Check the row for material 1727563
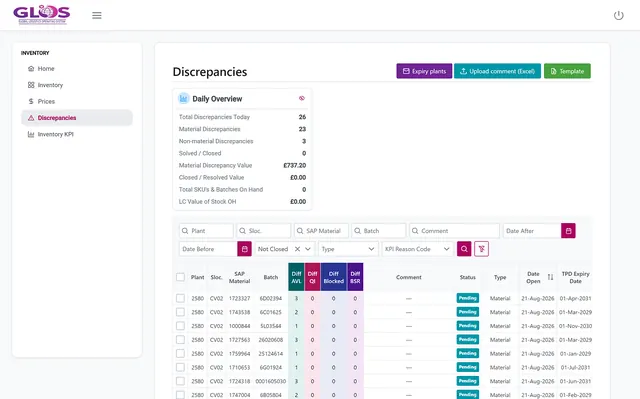 point(180,339)
